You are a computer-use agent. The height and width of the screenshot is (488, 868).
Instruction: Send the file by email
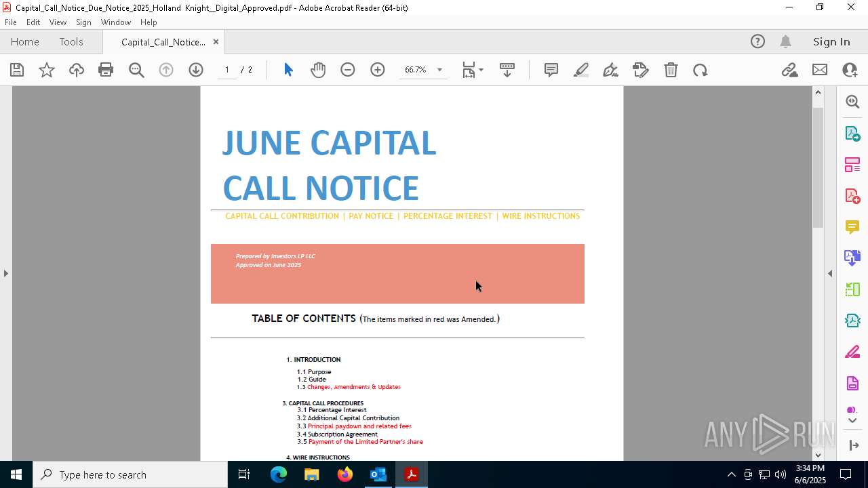click(820, 70)
